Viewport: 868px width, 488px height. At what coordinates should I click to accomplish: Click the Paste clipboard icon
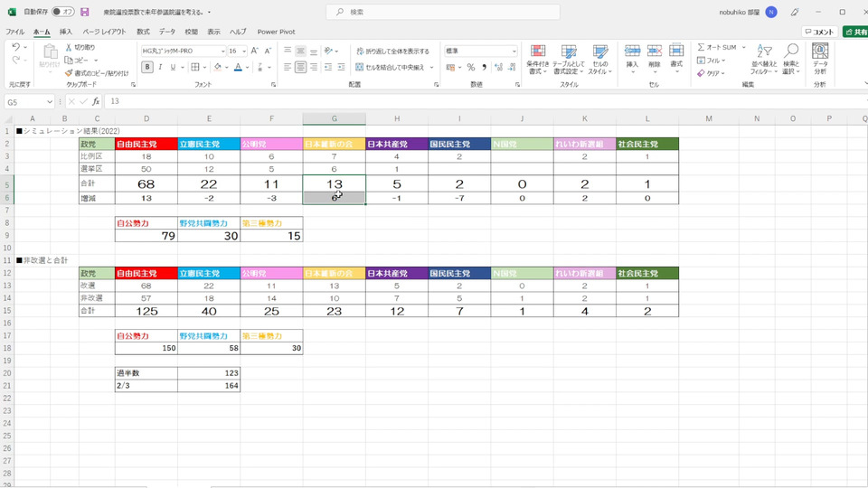50,52
